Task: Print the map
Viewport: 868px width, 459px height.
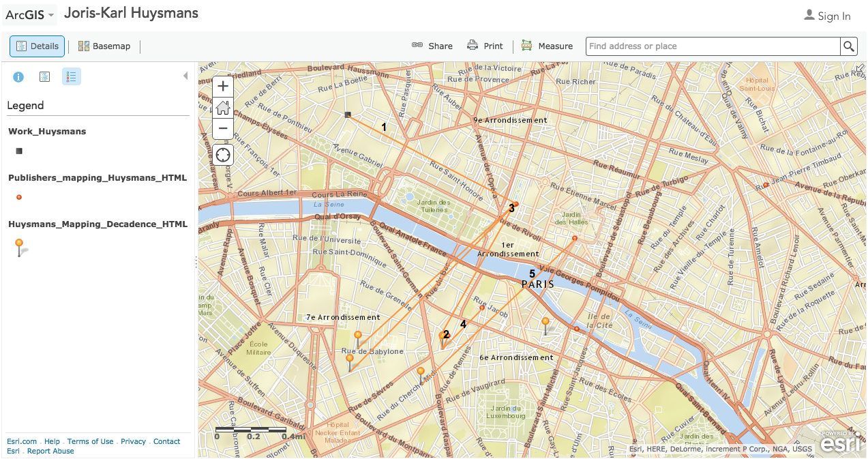Action: click(485, 46)
